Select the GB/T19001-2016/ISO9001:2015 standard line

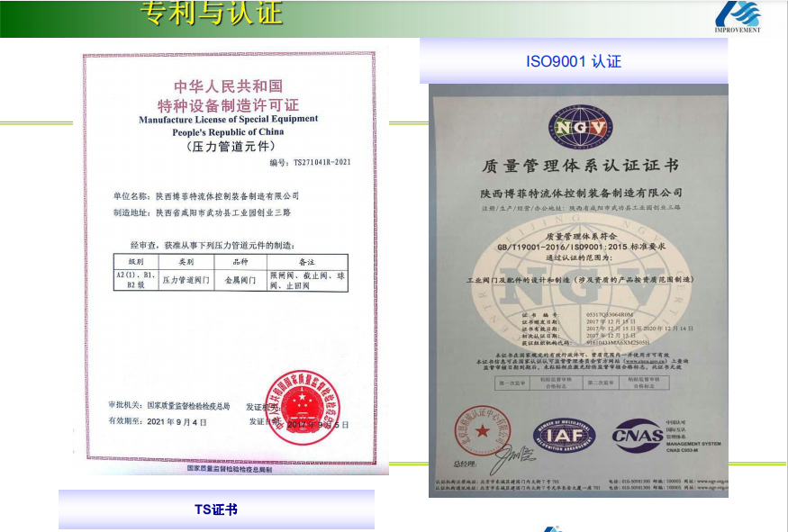coord(582,247)
